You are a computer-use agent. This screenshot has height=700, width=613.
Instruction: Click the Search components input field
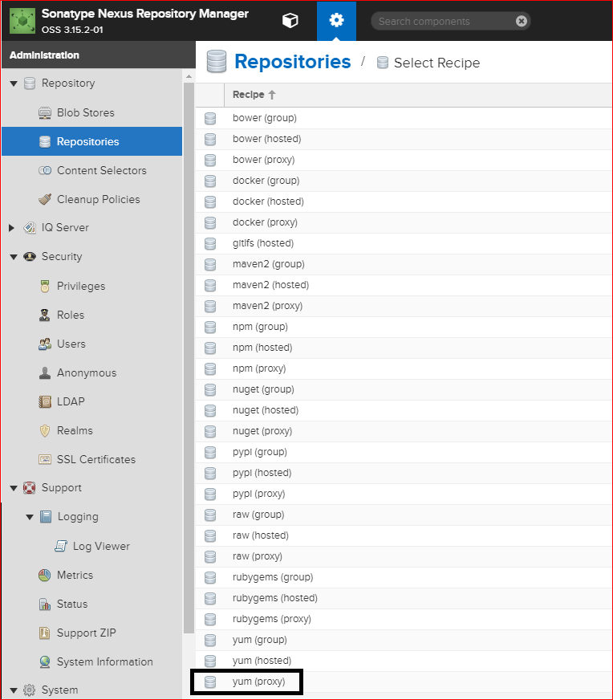coord(441,21)
